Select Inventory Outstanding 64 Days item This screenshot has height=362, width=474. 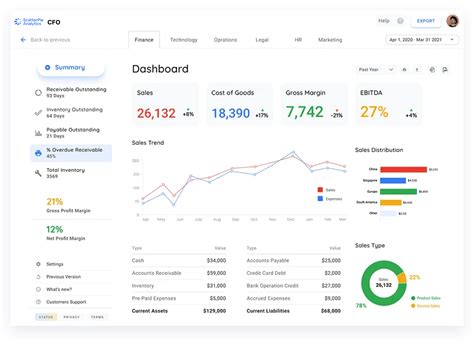72,113
